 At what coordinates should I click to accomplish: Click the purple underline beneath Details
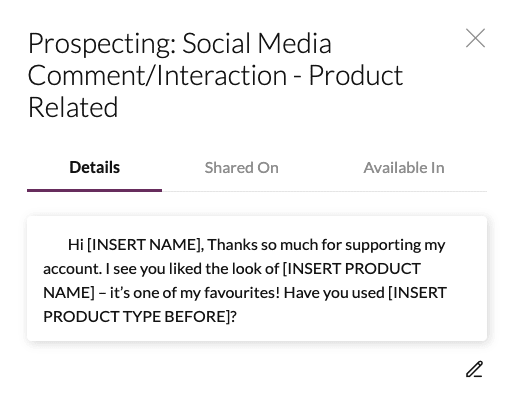click(94, 190)
